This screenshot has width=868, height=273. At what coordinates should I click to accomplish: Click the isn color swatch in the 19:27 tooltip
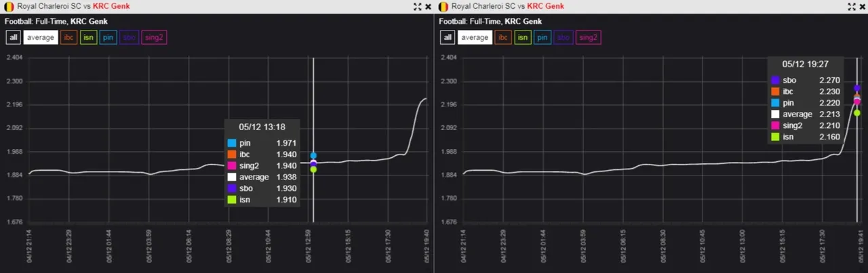[776, 137]
